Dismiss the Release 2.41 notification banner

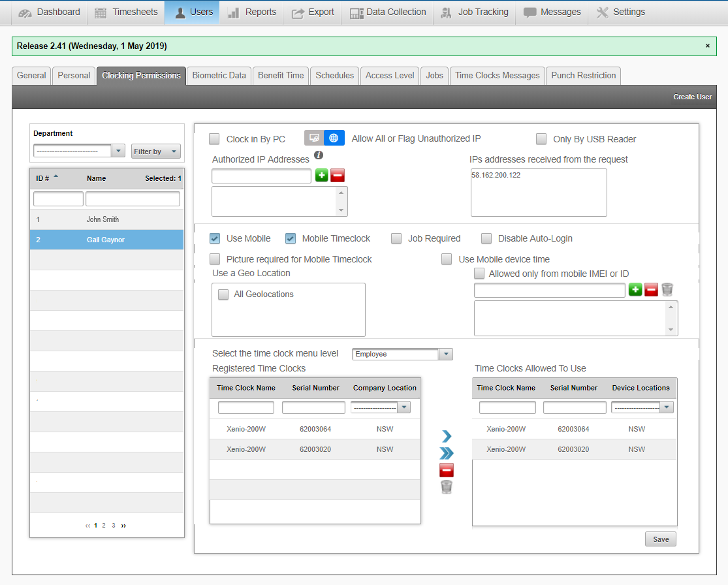pyautogui.click(x=708, y=46)
